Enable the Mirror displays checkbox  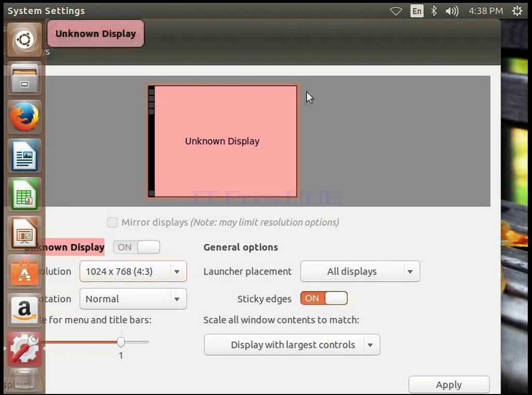[x=112, y=222]
